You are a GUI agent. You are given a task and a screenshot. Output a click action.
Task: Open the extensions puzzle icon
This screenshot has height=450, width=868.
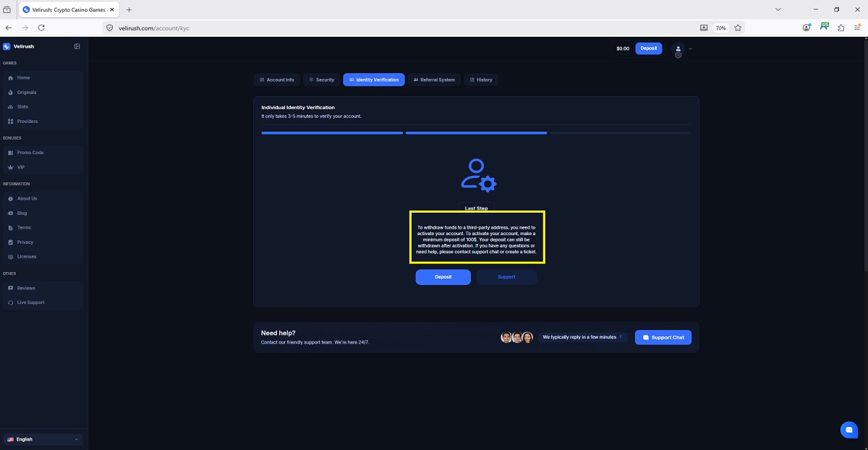[x=841, y=27]
